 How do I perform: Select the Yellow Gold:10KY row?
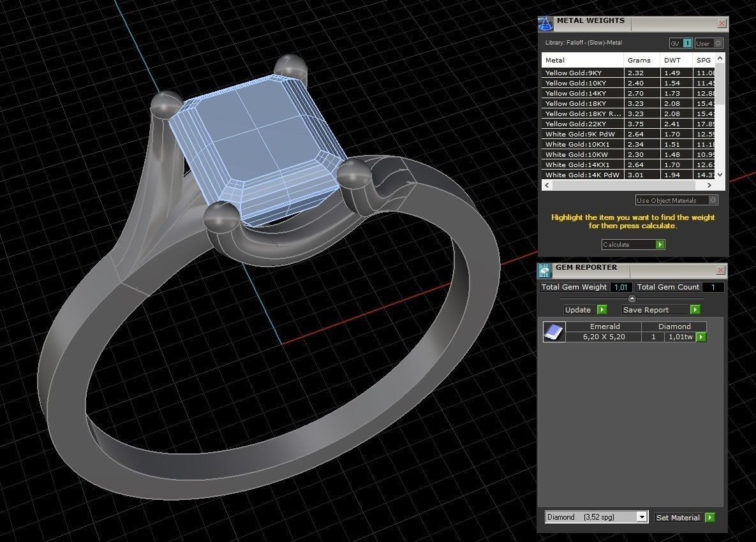(628, 83)
